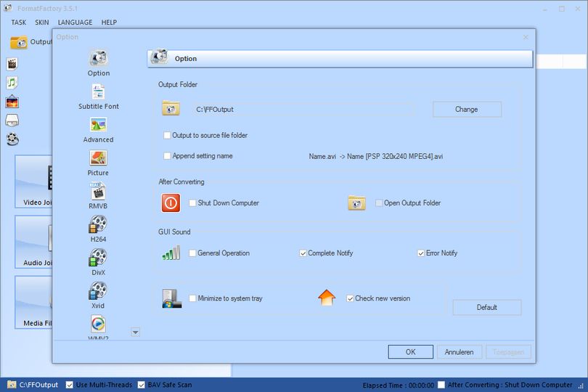Click the Video Joiner tile in main window

(x=33, y=181)
